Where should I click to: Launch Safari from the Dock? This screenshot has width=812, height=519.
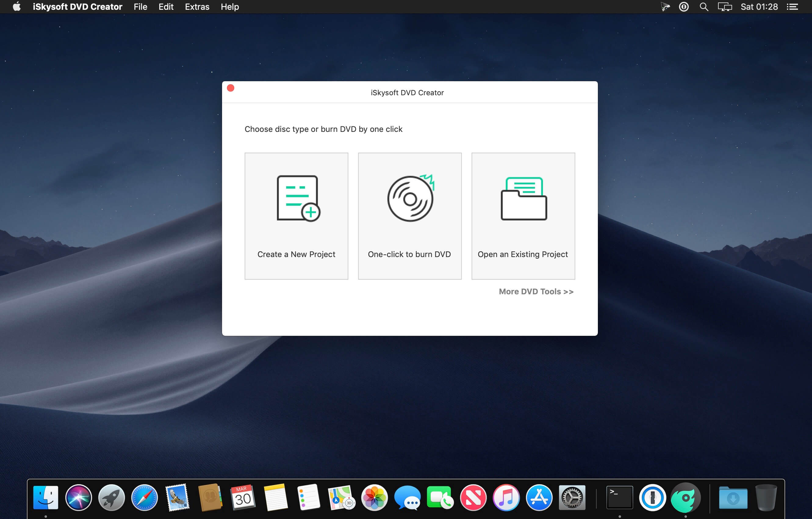pyautogui.click(x=144, y=497)
